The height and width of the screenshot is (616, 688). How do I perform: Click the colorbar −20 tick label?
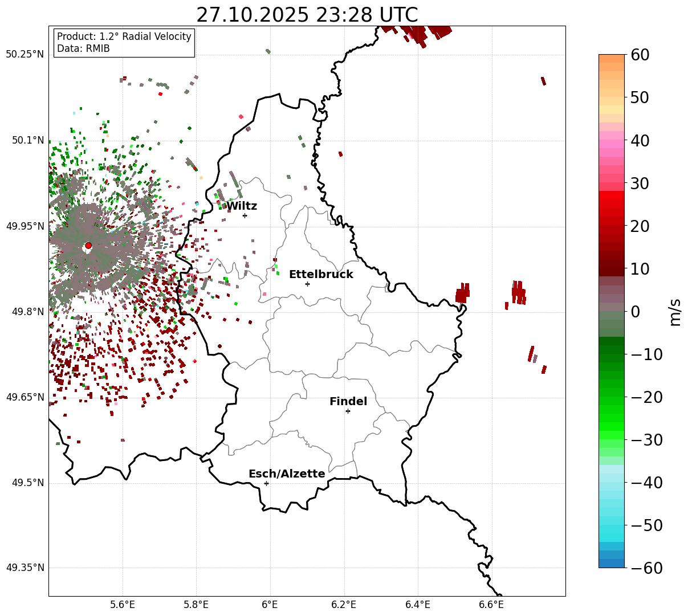pos(646,397)
